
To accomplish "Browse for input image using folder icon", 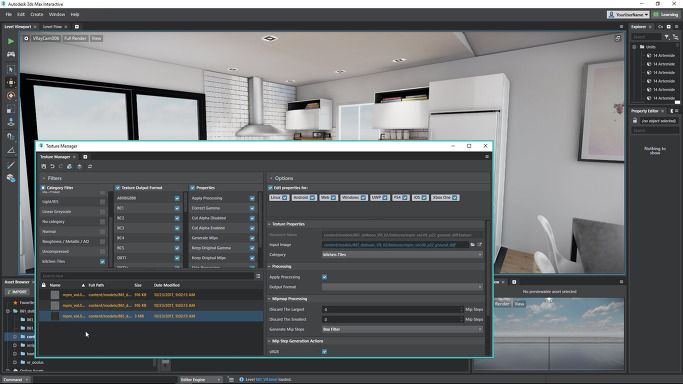I will pos(473,245).
